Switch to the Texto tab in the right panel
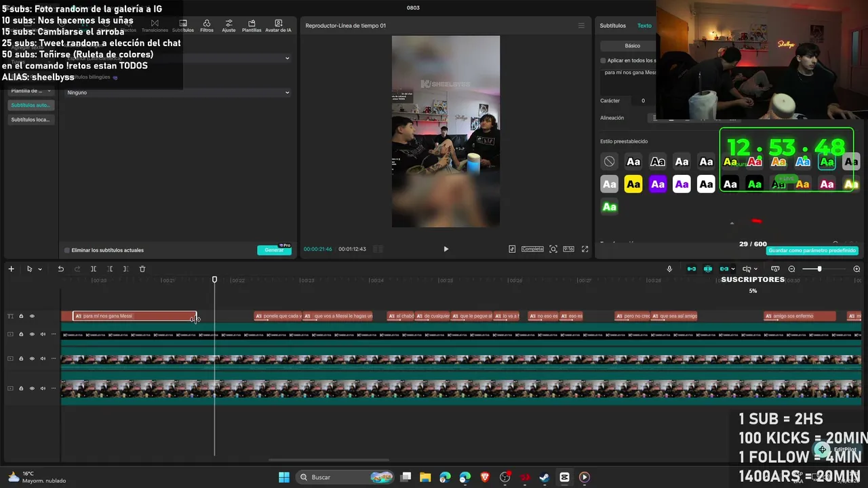This screenshot has height=488, width=868. coord(644,26)
